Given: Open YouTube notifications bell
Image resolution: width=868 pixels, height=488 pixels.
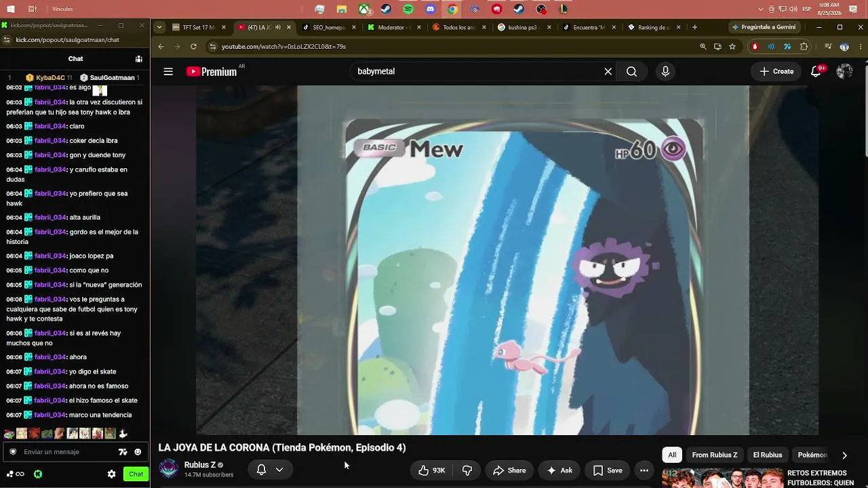Looking at the screenshot, I should pyautogui.click(x=816, y=71).
